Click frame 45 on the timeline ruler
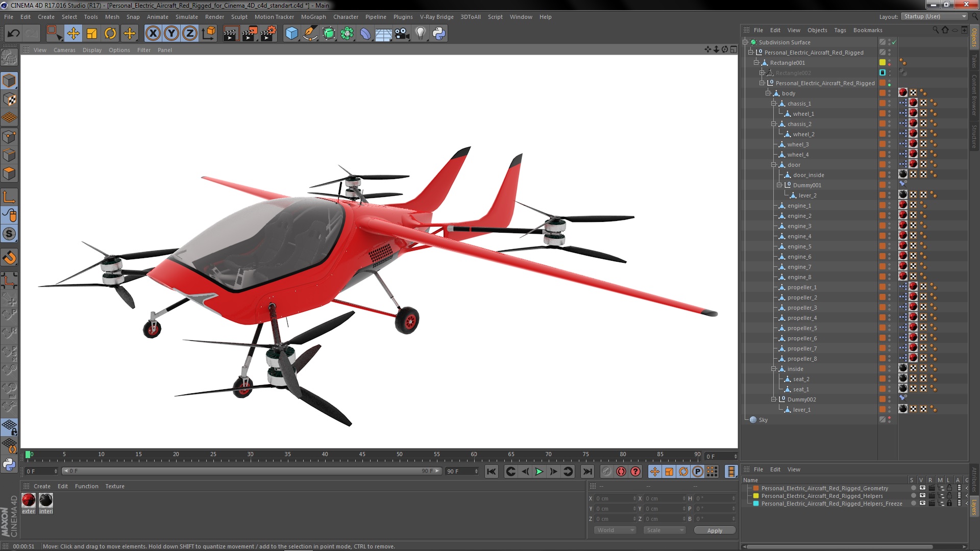Viewport: 980px width, 551px height. [362, 455]
